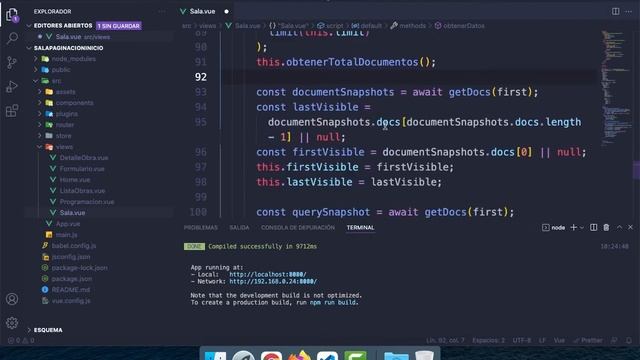Image resolution: width=640 pixels, height=360 pixels.
Task: Open the Search view in activity bar
Action: point(12,38)
